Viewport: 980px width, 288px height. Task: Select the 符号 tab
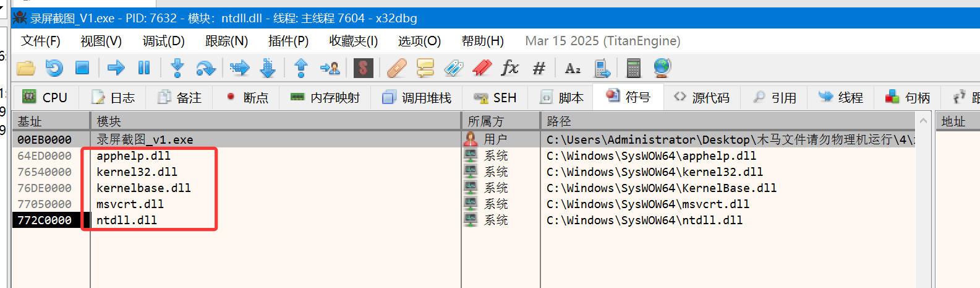pyautogui.click(x=628, y=97)
